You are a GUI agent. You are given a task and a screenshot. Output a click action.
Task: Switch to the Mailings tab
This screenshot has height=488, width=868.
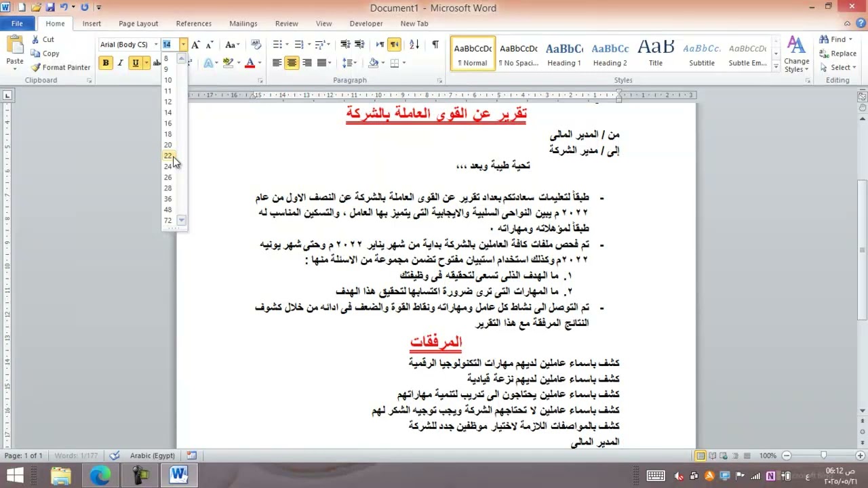click(243, 24)
